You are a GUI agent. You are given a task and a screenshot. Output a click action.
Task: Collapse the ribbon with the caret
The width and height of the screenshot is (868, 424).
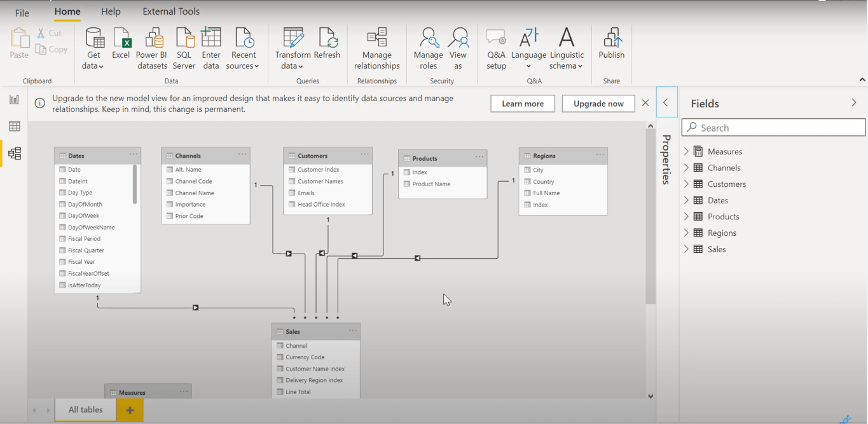pyautogui.click(x=862, y=80)
